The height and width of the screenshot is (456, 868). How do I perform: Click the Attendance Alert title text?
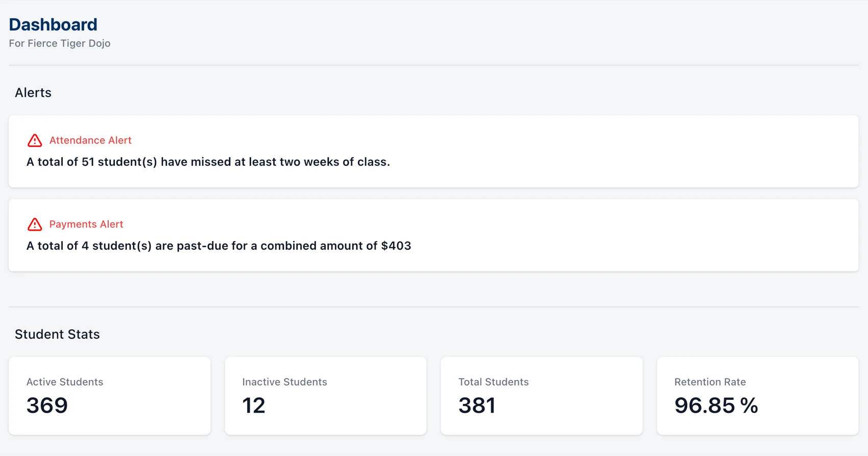point(90,140)
